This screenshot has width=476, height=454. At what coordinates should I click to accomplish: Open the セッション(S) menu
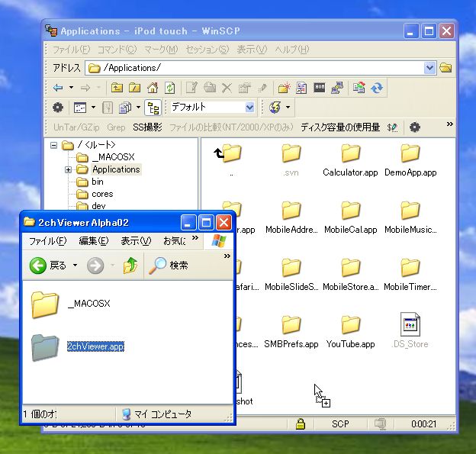coord(207,50)
